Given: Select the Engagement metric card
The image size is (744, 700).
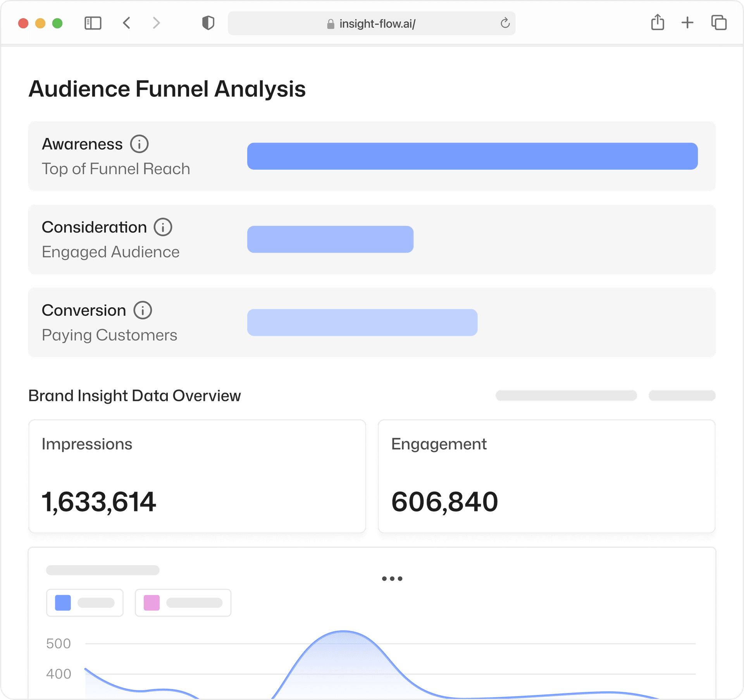Looking at the screenshot, I should (546, 476).
